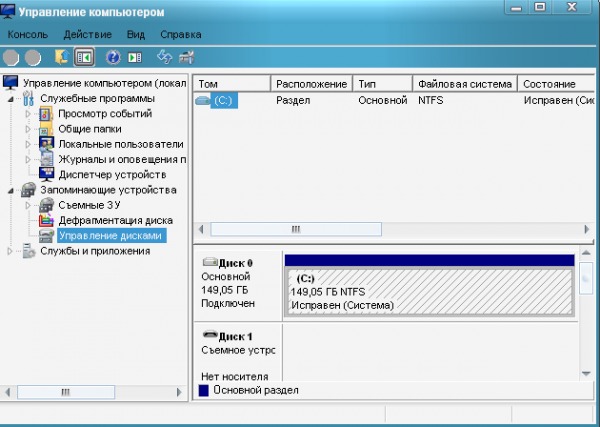Click the Computer Management title bar icon
Screen dimensions: 600x427
[x=8, y=11]
